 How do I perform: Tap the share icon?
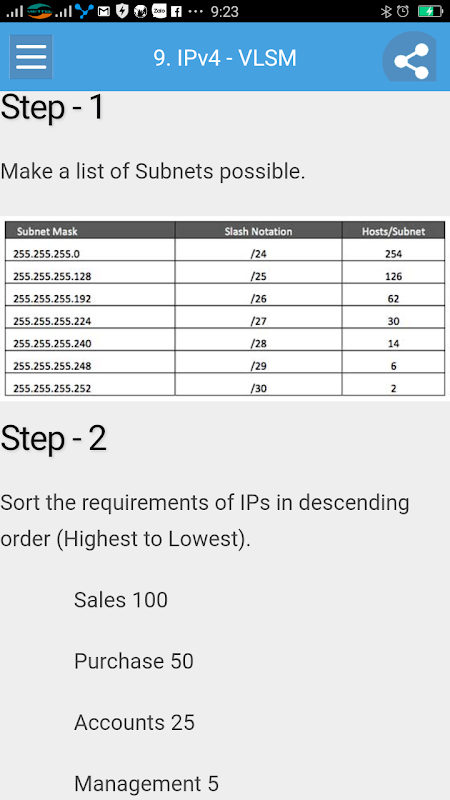[411, 60]
